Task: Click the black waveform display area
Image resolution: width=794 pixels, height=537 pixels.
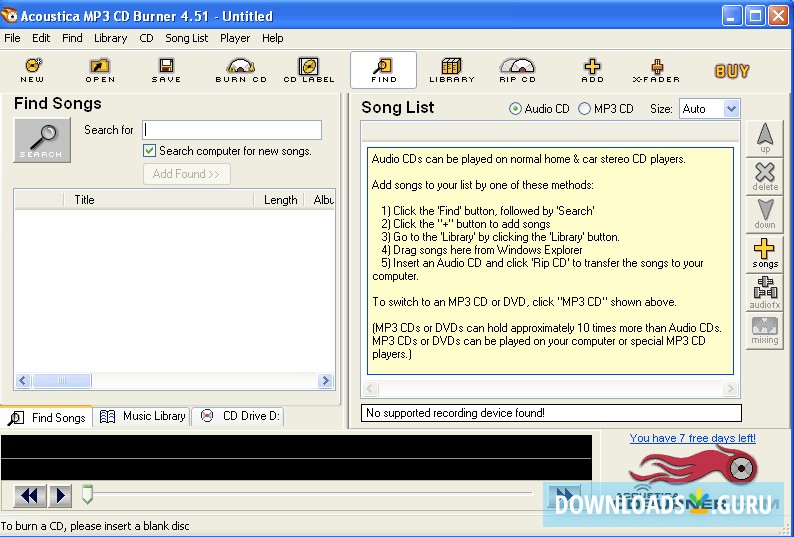Action: [296, 457]
